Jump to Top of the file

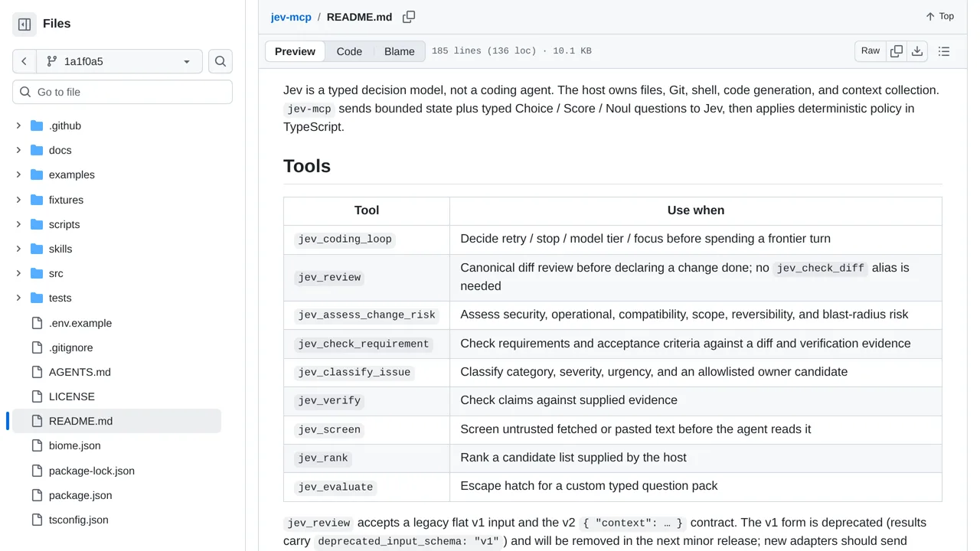coord(939,16)
